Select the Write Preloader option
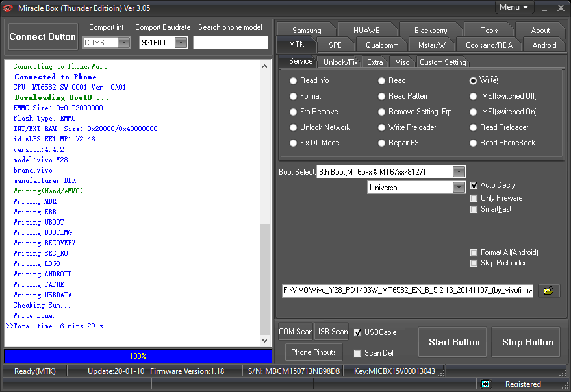 tap(381, 127)
